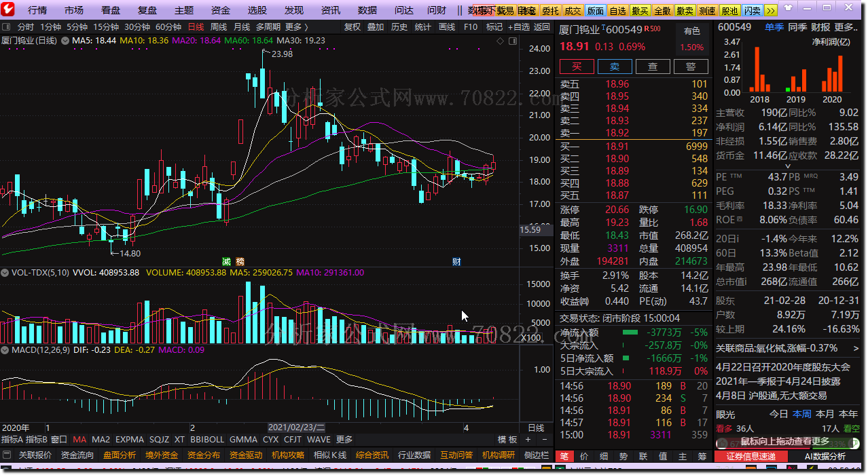Open the 选股 menu
Viewport: 868px width, 475px height.
[257, 10]
